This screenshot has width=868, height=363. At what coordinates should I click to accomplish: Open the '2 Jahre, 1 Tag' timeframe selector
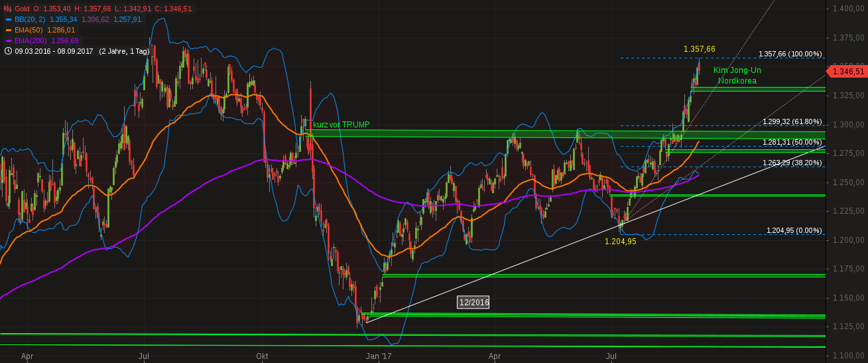[x=125, y=50]
